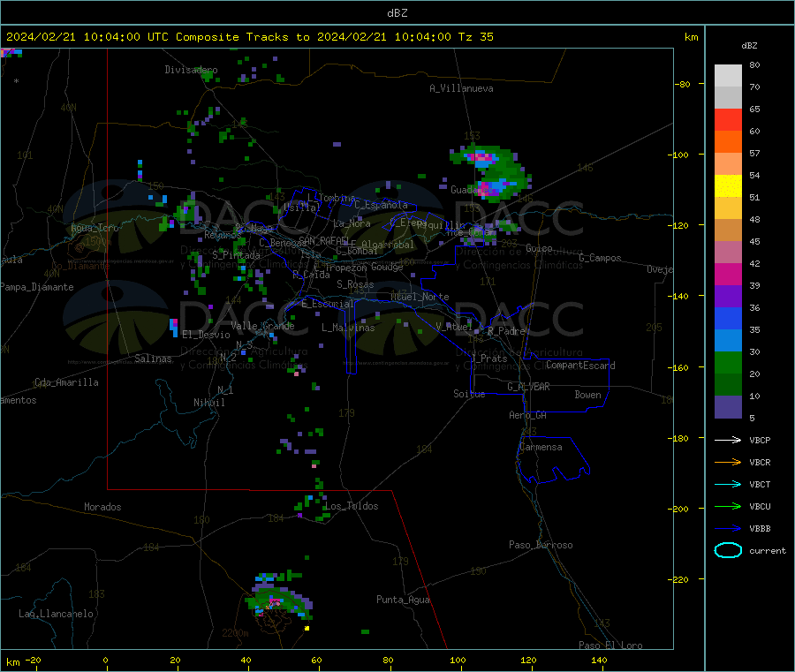
Task: Select the 'Salinas' place label
Action: coord(153,359)
